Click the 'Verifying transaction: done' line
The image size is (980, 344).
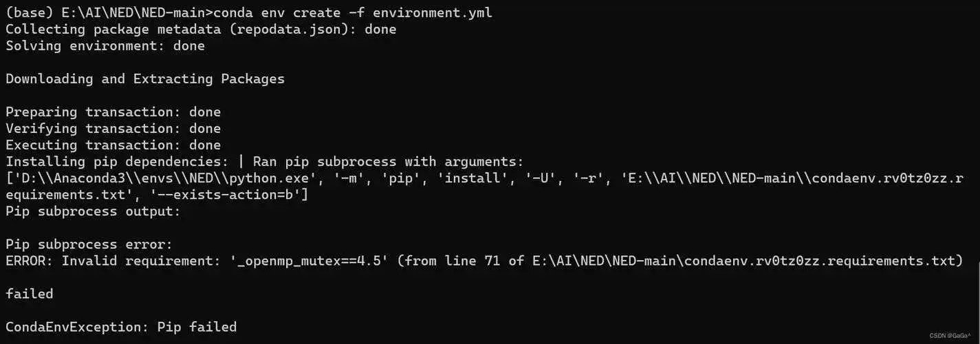(113, 129)
